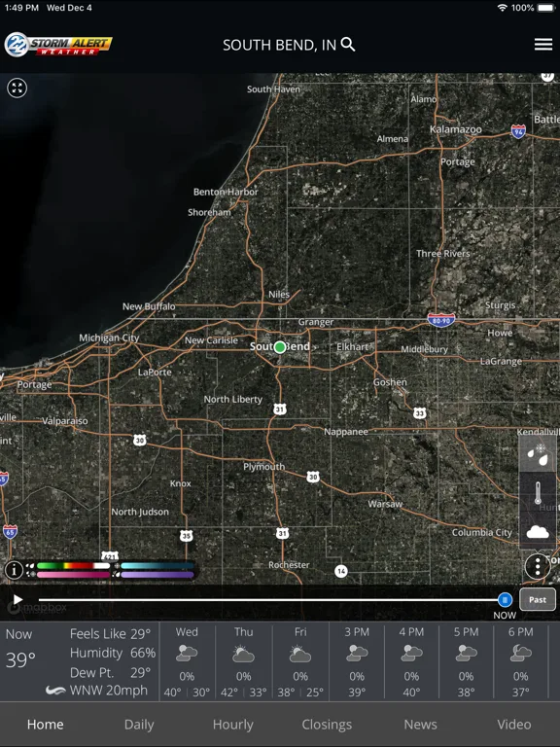Click the purple ice legend bar
The width and height of the screenshot is (560, 747).
coord(157,575)
